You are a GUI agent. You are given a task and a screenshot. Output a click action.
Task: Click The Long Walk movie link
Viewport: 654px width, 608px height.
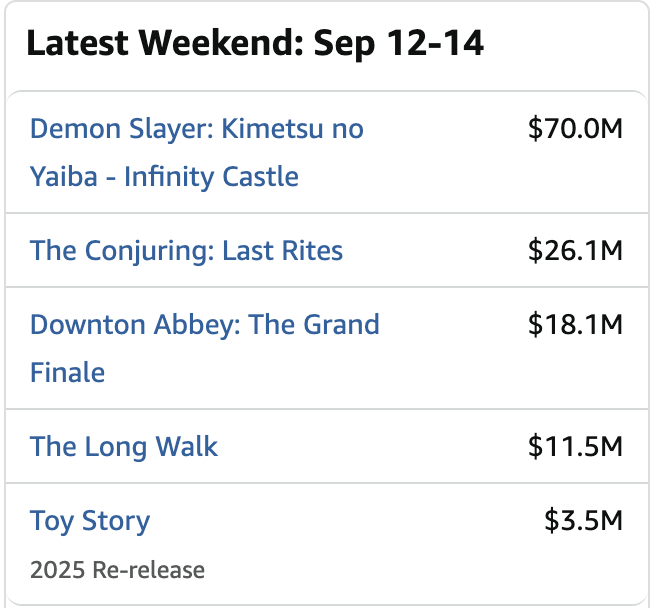coord(123,446)
